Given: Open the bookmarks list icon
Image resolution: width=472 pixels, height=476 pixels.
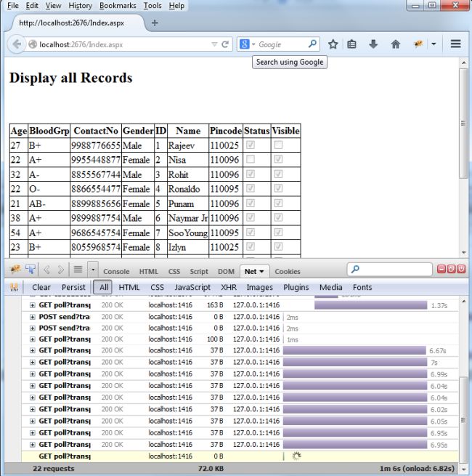Looking at the screenshot, I should (352, 44).
